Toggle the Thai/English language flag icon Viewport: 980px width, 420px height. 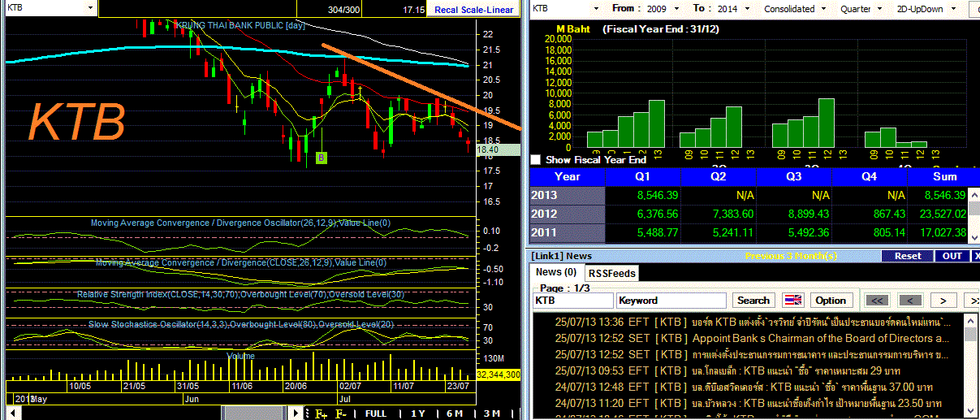click(x=792, y=300)
